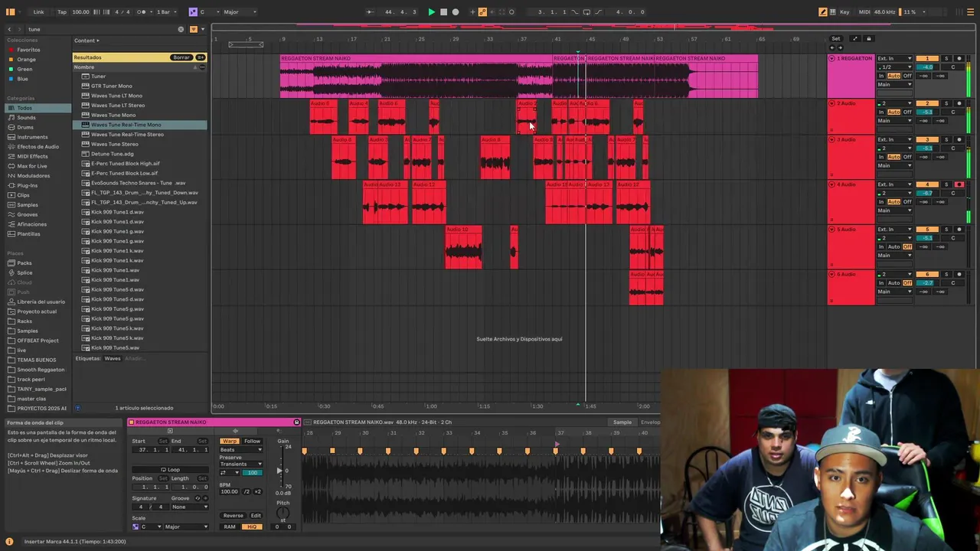Click the Tap tempo button
Image resolution: width=980 pixels, height=551 pixels.
[x=62, y=11]
